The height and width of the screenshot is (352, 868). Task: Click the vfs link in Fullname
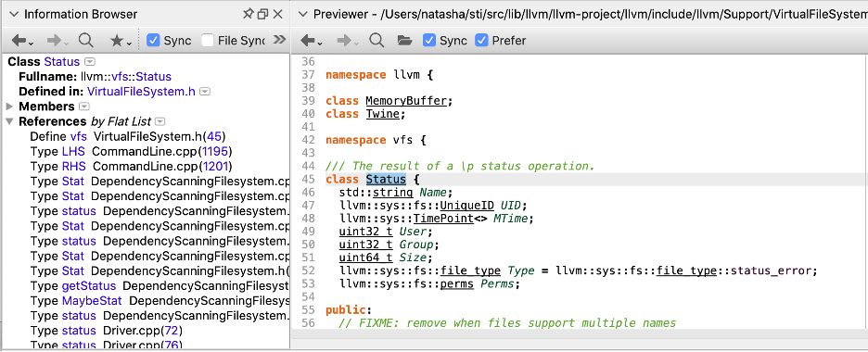(121, 77)
